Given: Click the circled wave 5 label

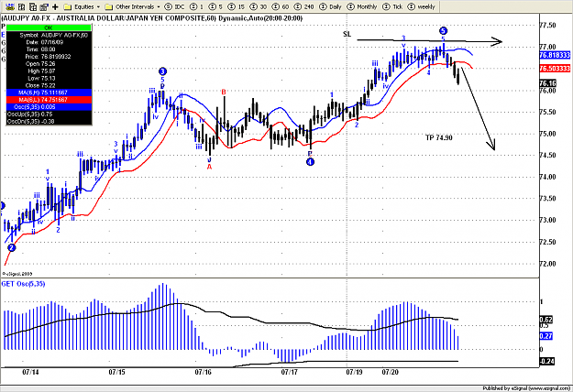Looking at the screenshot, I should 443,30.
